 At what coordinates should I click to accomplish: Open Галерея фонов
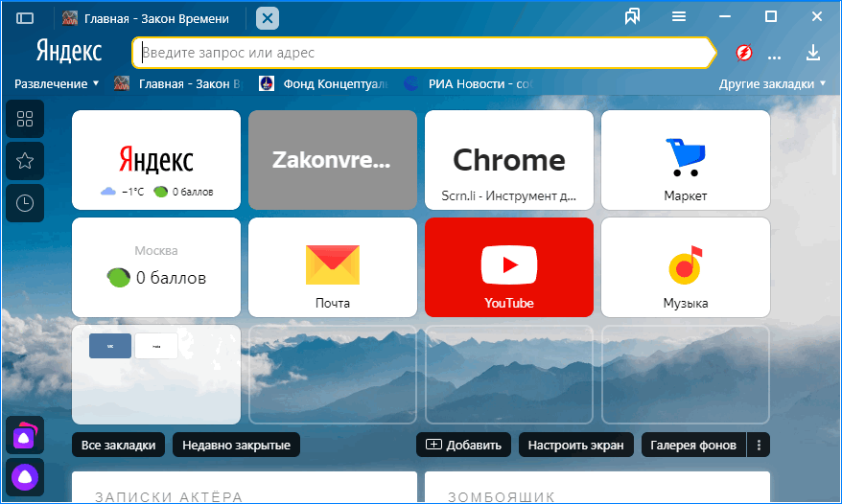[x=693, y=445]
